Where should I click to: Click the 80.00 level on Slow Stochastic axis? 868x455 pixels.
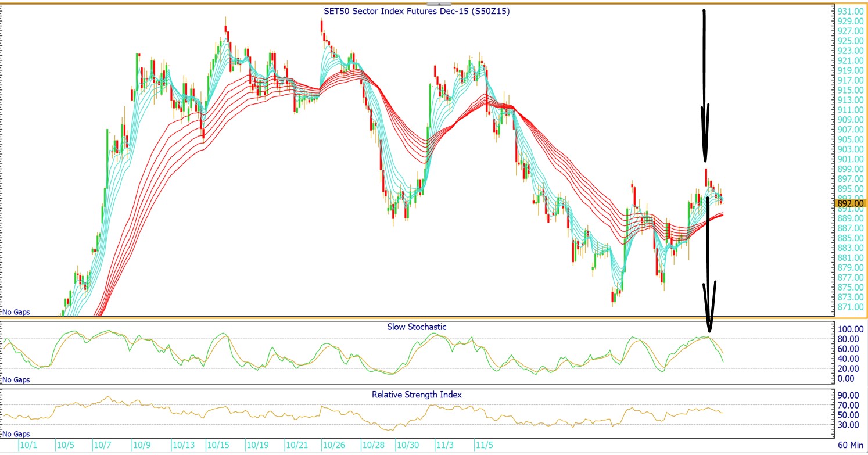coord(849,339)
